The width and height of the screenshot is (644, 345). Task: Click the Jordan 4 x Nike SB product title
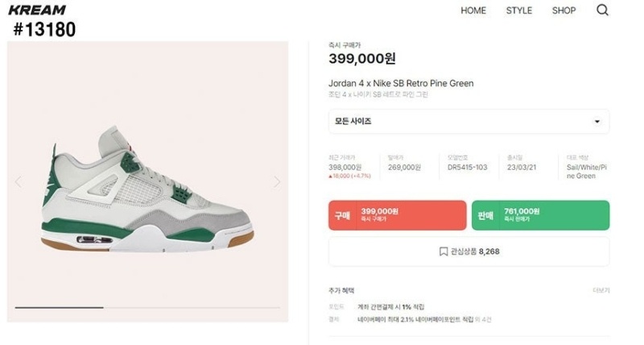[x=401, y=83]
